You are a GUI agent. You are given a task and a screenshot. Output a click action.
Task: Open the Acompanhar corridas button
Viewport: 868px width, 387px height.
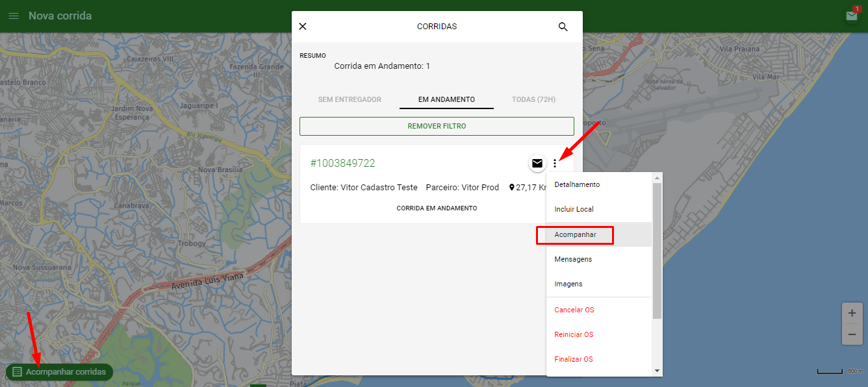click(x=59, y=372)
